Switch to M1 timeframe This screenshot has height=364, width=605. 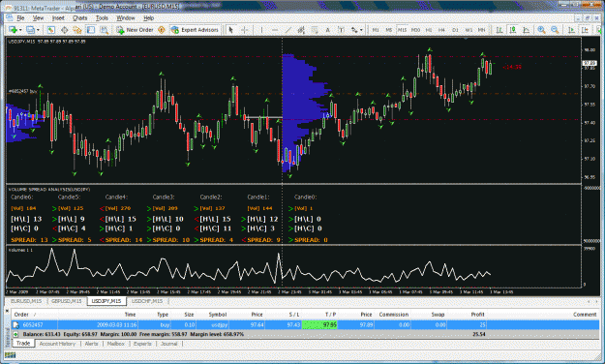coord(376,30)
